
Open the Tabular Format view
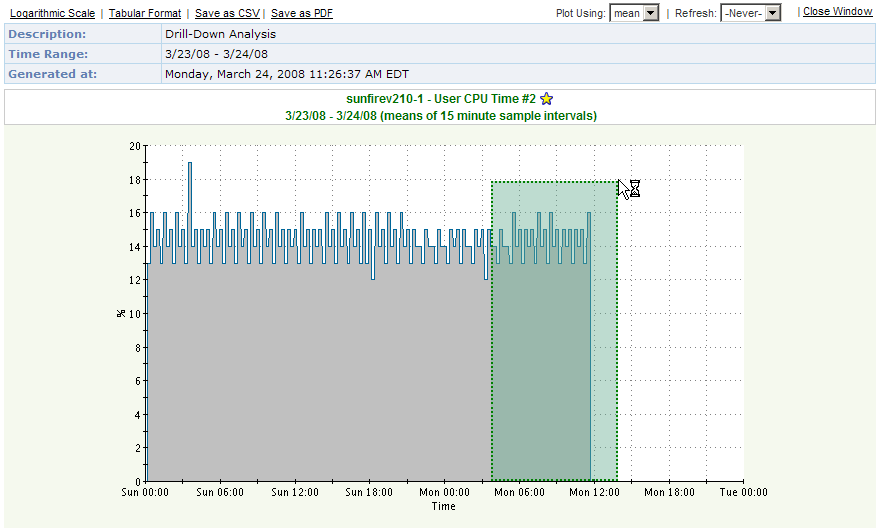145,13
